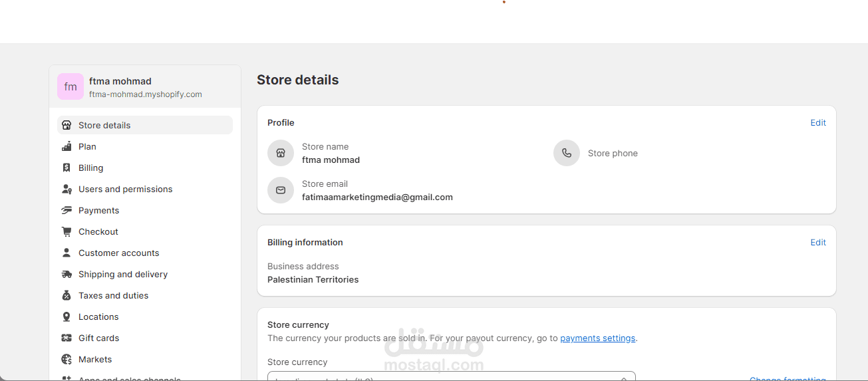Open Users and permissions via its icon
Image resolution: width=868 pixels, height=381 pixels.
tap(67, 189)
